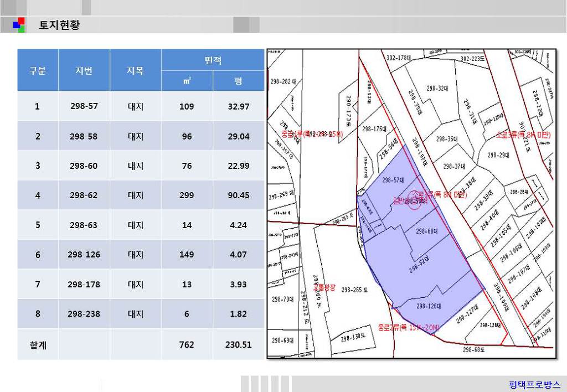Click red road label 중로2류(폭 15M~20M)
This screenshot has width=567, height=392.
409,328
